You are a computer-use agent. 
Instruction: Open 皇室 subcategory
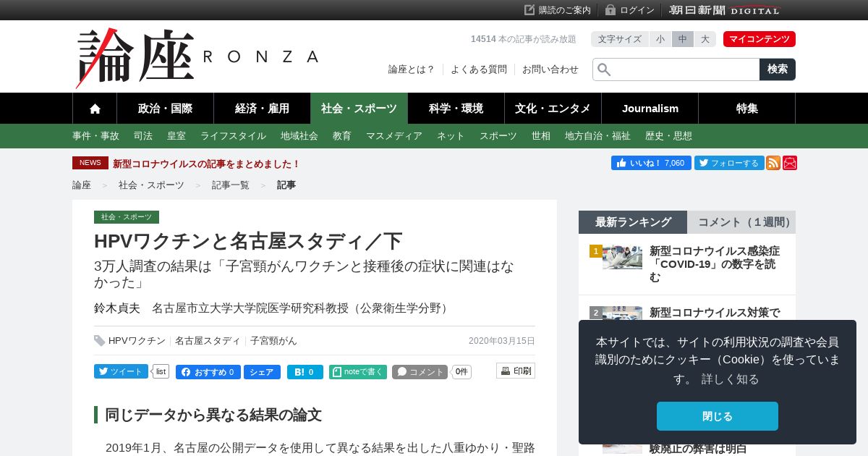click(x=176, y=136)
